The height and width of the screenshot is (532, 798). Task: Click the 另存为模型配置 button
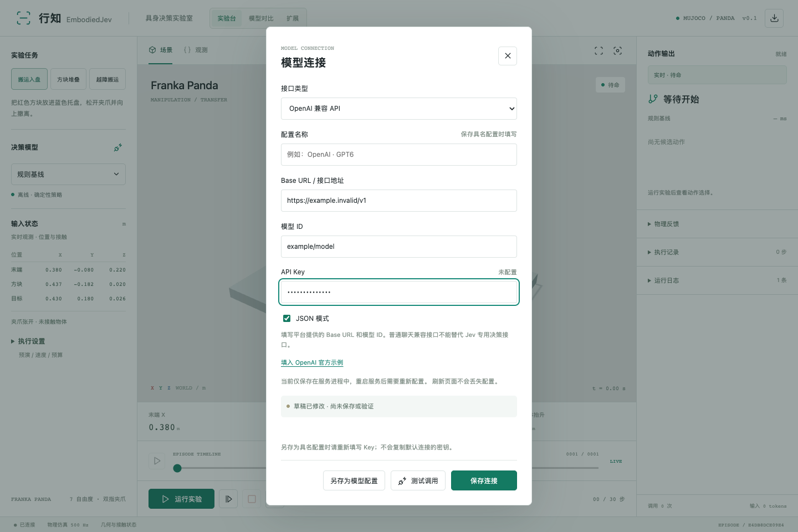(x=354, y=480)
